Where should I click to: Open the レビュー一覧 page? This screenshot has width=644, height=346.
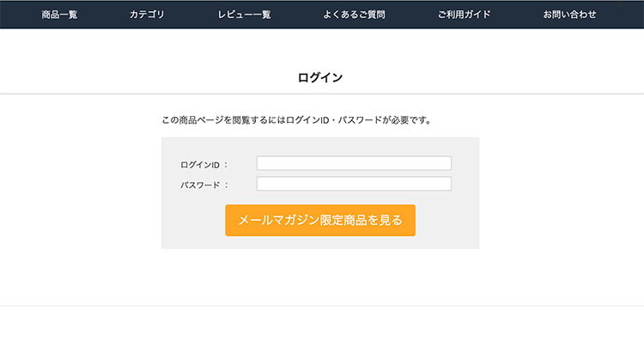coord(245,15)
